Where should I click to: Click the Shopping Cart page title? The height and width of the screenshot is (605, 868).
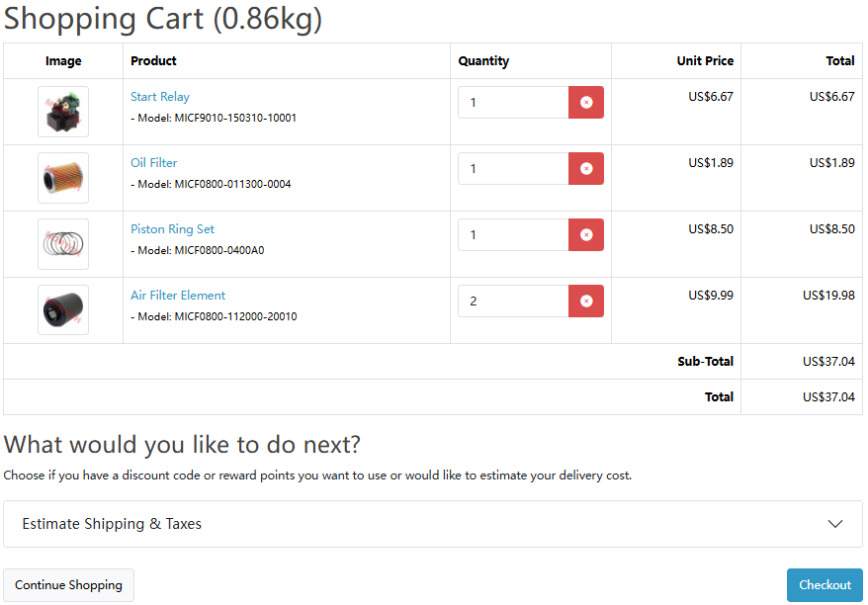coord(163,19)
